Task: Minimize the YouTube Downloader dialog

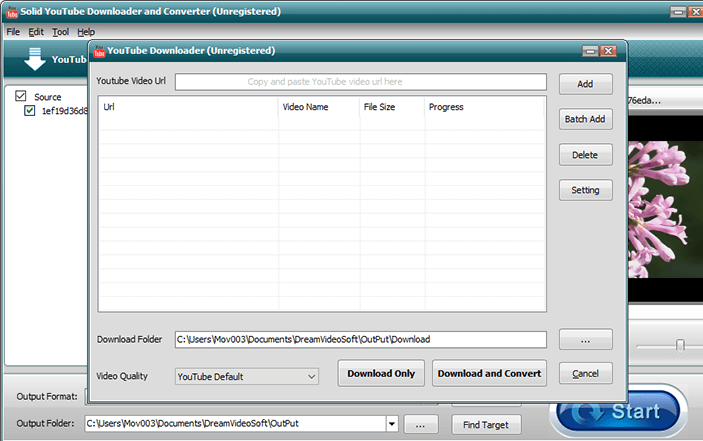Action: coord(590,51)
